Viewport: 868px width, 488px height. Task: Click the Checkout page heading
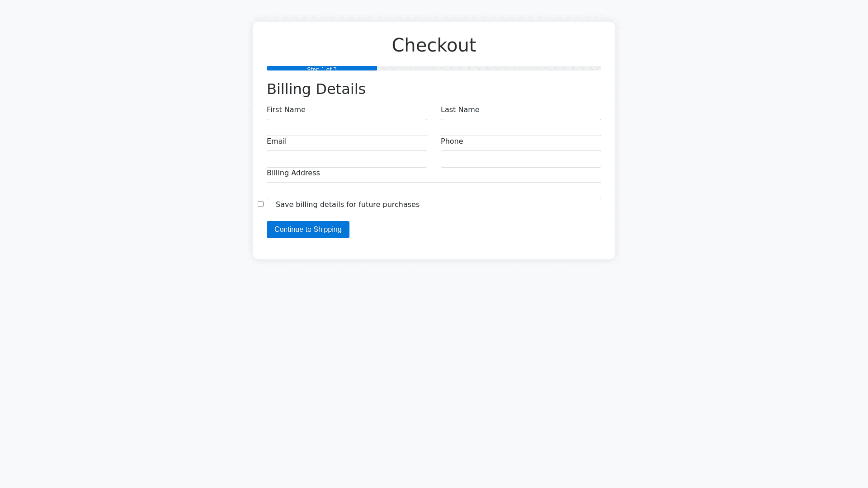click(x=434, y=45)
